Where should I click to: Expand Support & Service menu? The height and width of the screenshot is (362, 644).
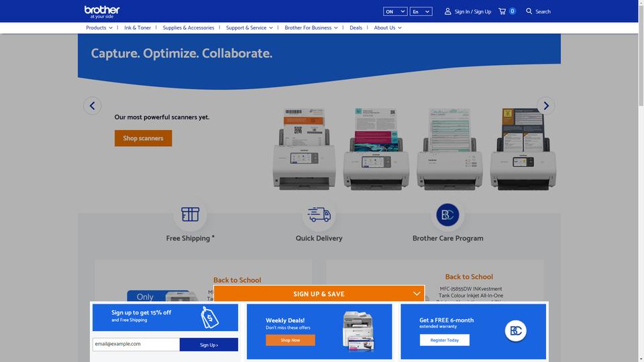tap(250, 27)
